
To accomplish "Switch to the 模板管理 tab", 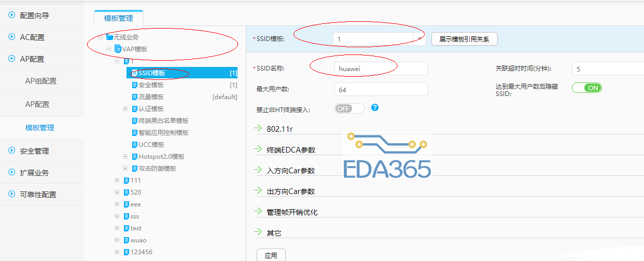I will click(x=118, y=18).
